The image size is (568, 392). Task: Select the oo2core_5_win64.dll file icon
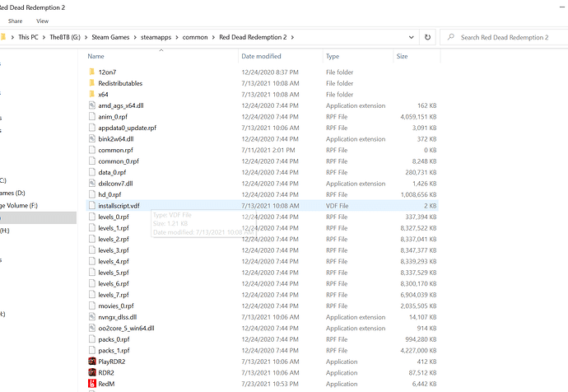[x=92, y=328]
